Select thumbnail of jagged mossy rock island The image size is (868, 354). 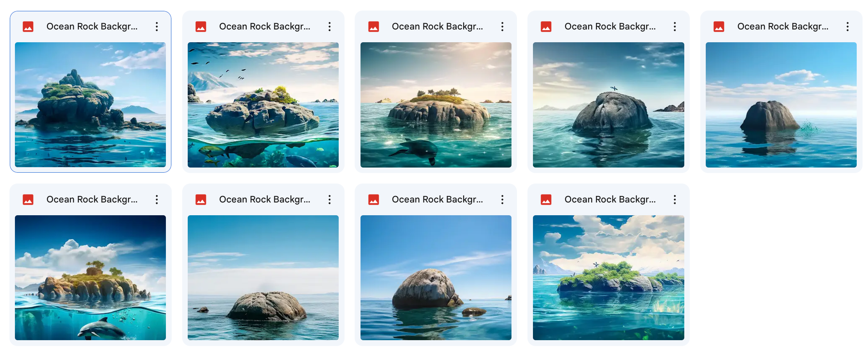(x=90, y=105)
